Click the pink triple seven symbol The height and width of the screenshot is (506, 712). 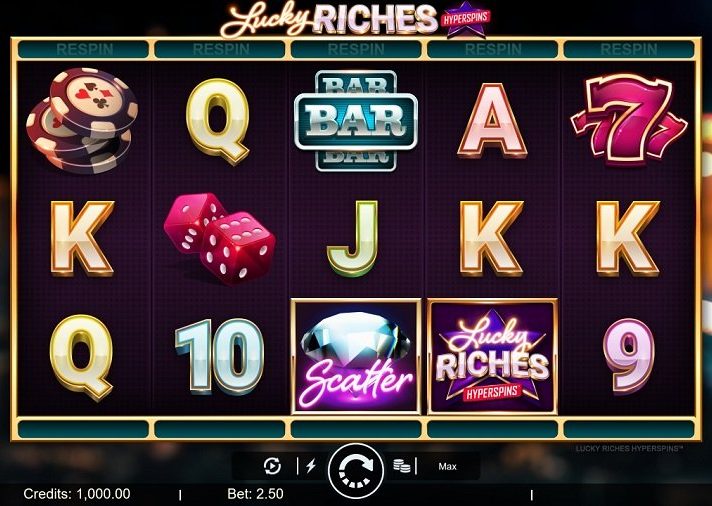[629, 120]
